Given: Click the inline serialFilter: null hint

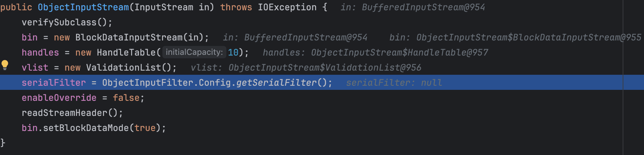Looking at the screenshot, I should coord(394,83).
